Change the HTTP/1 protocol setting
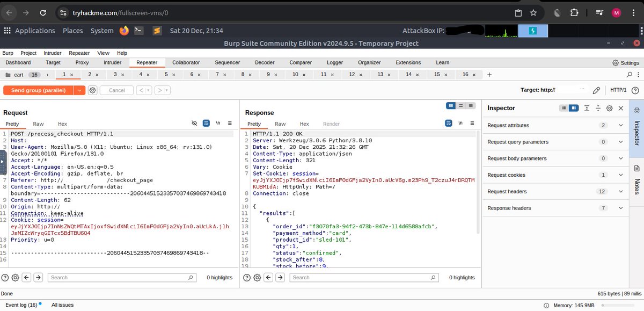The height and width of the screenshot is (311, 644). tap(618, 90)
